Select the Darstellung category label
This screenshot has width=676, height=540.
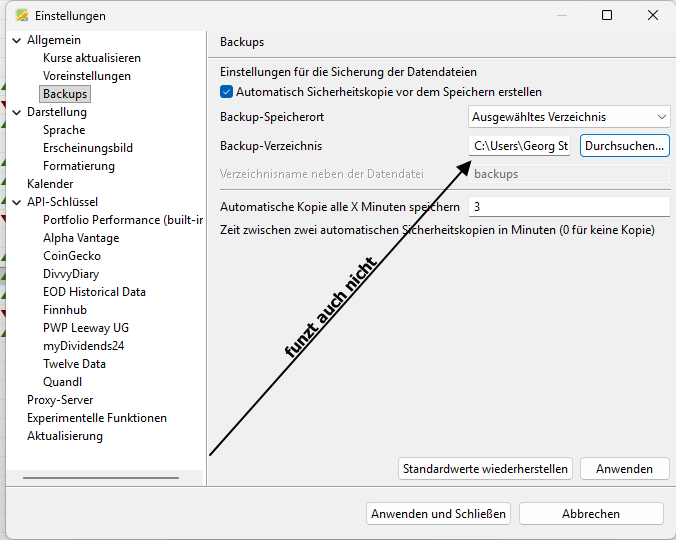click(x=57, y=112)
